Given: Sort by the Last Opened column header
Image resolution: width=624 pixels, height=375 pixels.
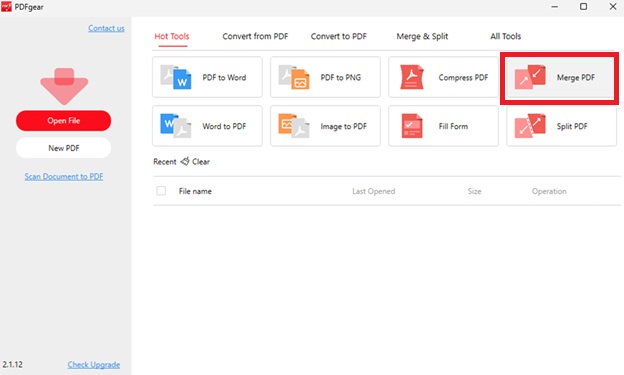Looking at the screenshot, I should pos(373,191).
